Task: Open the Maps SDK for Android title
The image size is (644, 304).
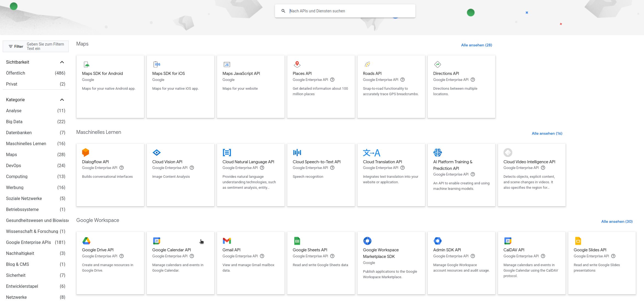Action: pyautogui.click(x=102, y=73)
